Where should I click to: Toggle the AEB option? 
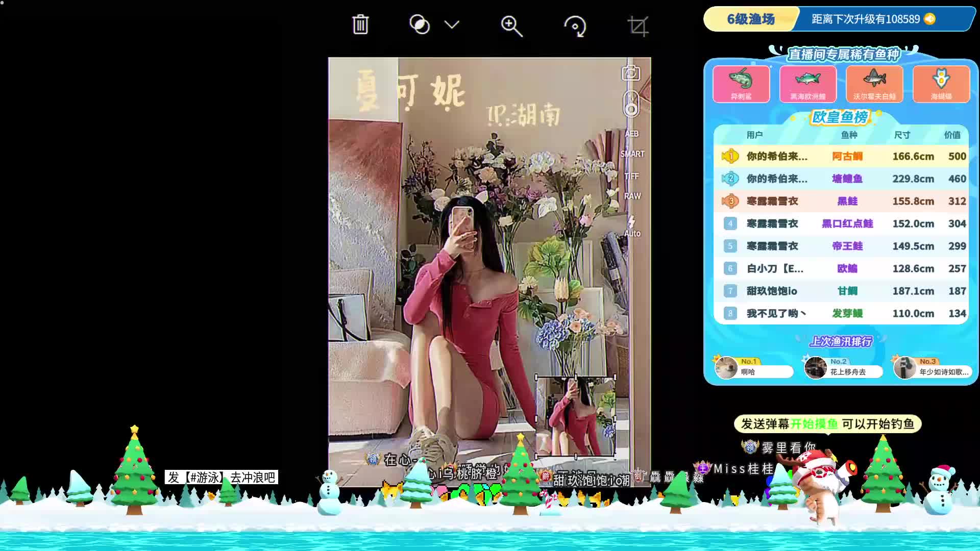632,134
